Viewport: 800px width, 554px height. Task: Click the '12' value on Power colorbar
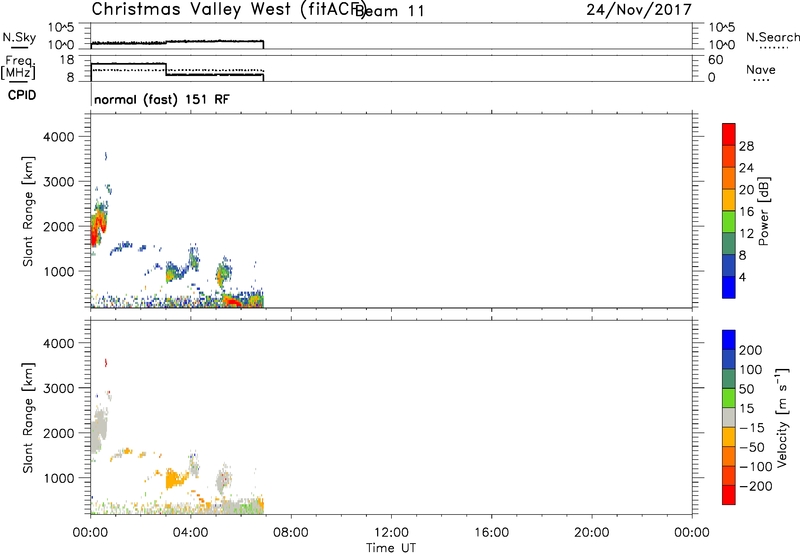[746, 234]
